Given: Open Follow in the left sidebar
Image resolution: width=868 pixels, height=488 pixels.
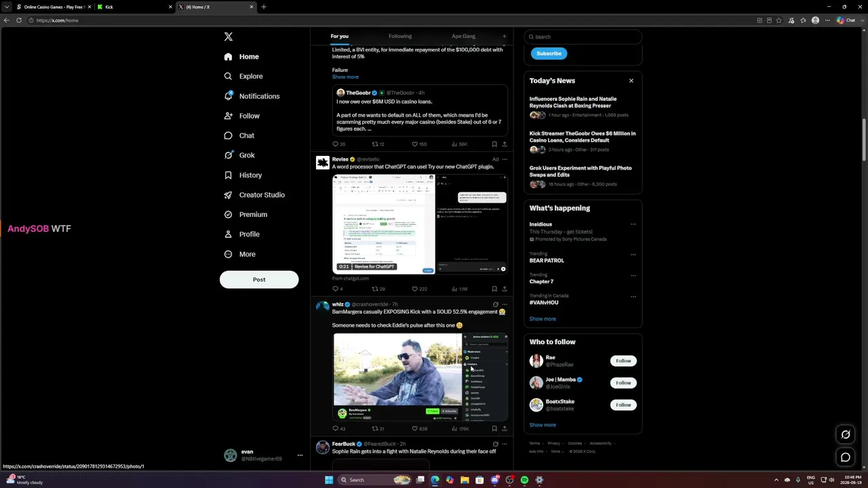Looking at the screenshot, I should (242, 116).
